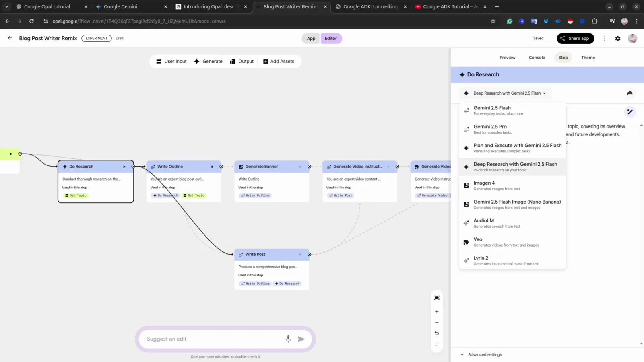Click the Share app button

coord(575,39)
